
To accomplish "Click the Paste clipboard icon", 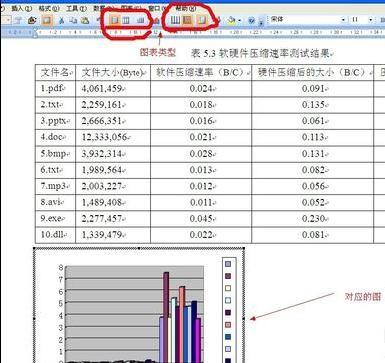I will pos(85,20).
